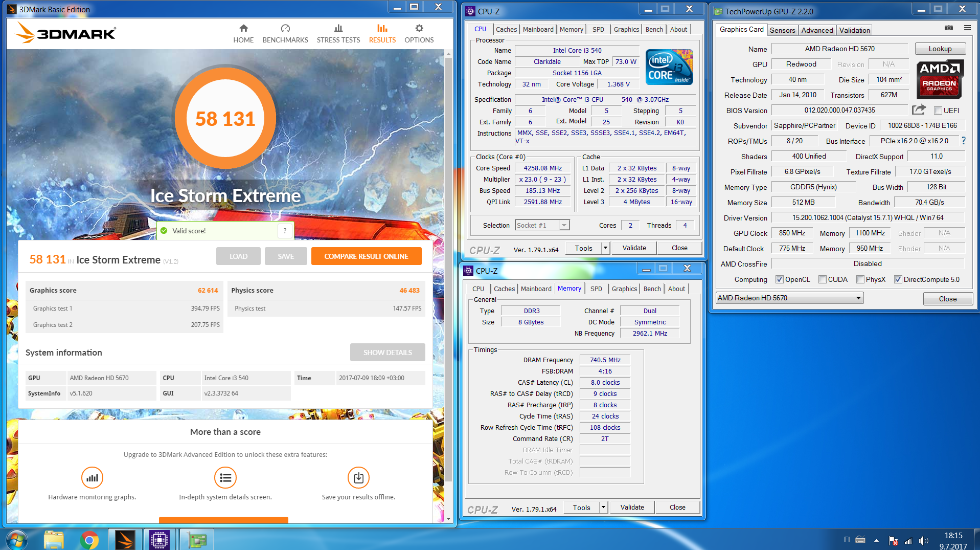This screenshot has height=550, width=980.
Task: Switch to GPU-Z taskbar icon
Action: point(197,540)
